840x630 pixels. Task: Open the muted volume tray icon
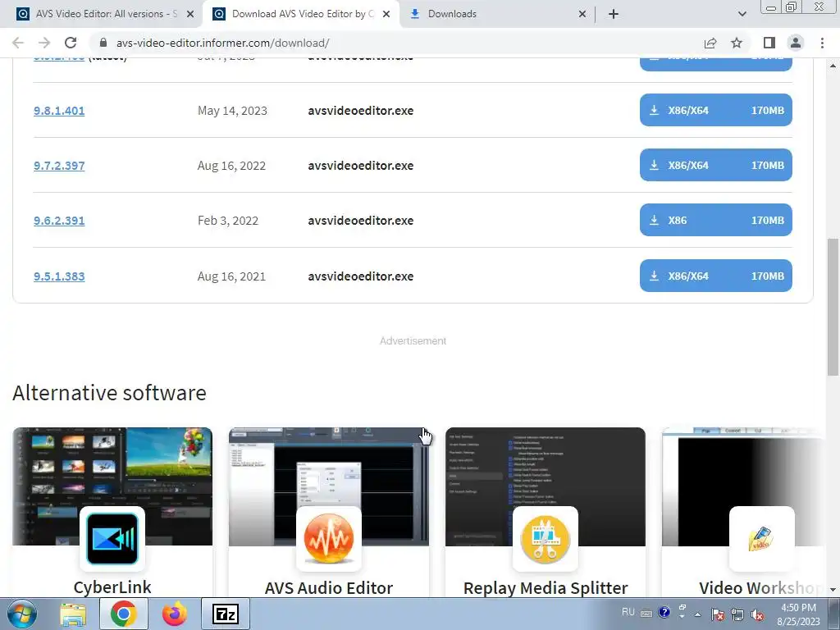point(757,614)
